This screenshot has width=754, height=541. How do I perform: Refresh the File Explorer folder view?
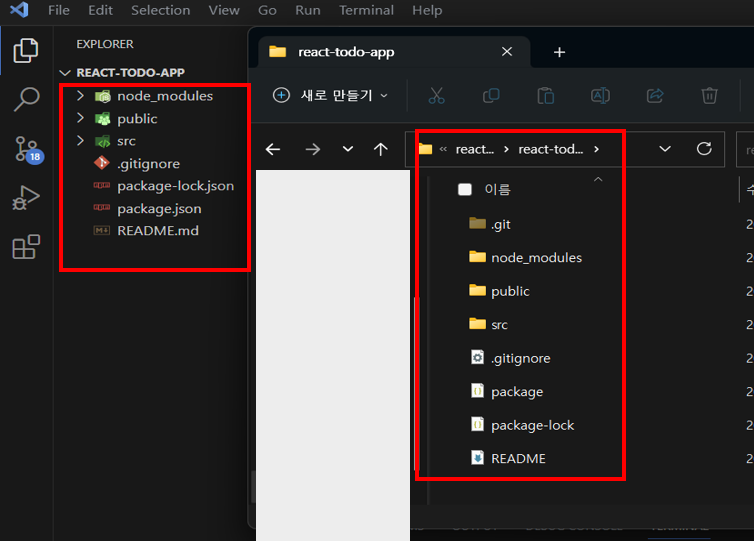click(x=704, y=149)
